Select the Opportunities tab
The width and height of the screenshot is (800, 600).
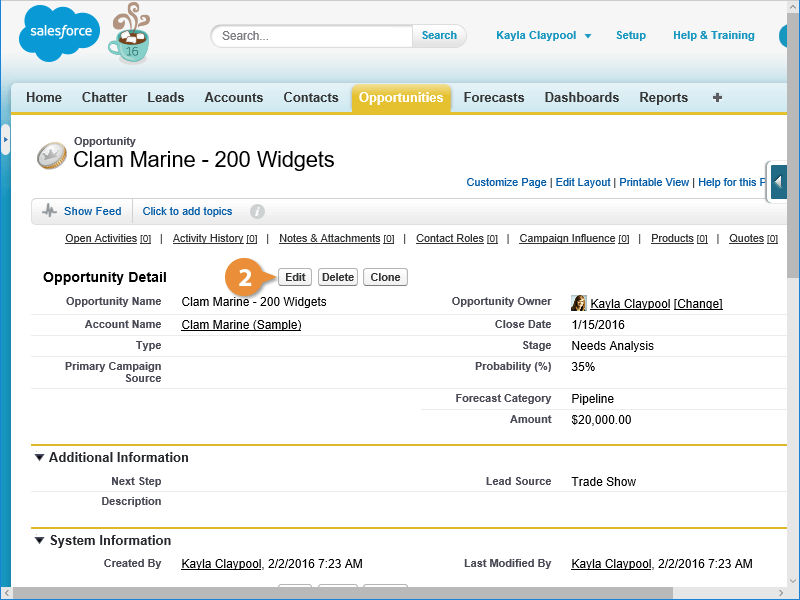pos(401,98)
